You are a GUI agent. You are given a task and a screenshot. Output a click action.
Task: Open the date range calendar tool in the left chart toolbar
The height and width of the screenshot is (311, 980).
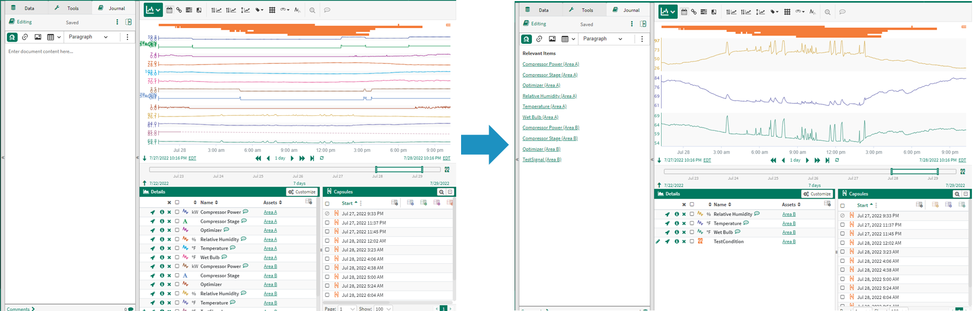pos(169,10)
